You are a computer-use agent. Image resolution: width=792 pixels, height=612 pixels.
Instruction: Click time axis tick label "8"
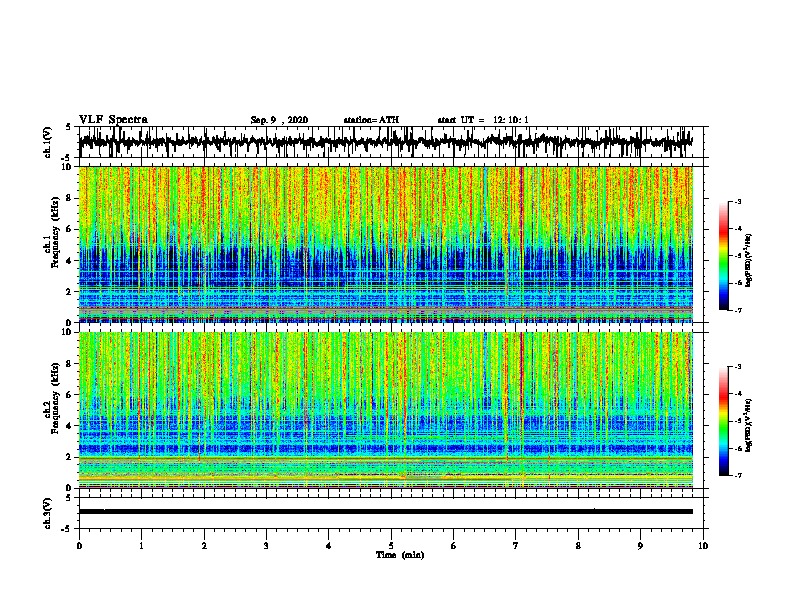point(578,546)
